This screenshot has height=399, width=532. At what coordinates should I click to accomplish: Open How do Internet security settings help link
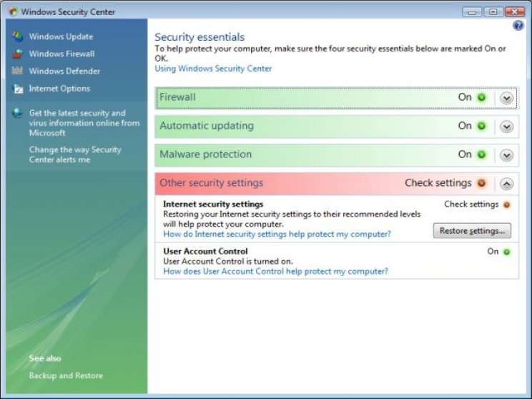click(x=277, y=234)
